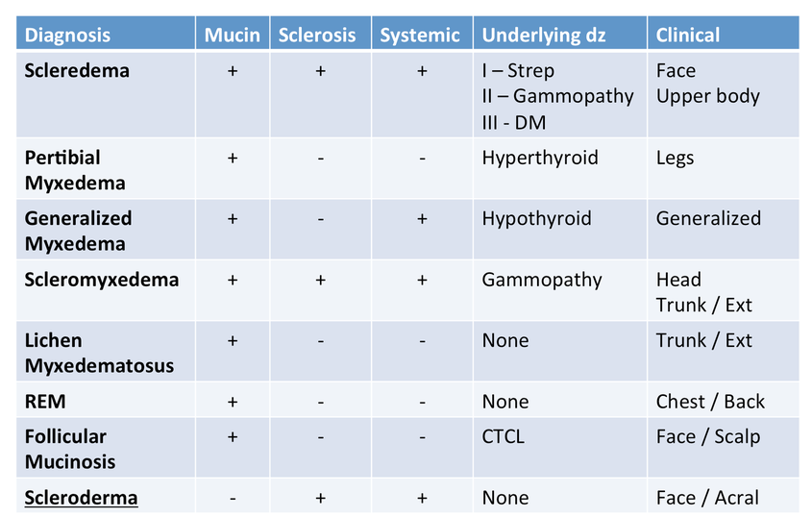Select the Pertibial Myxedema diagnosis cell
812x517 pixels.
(106, 169)
